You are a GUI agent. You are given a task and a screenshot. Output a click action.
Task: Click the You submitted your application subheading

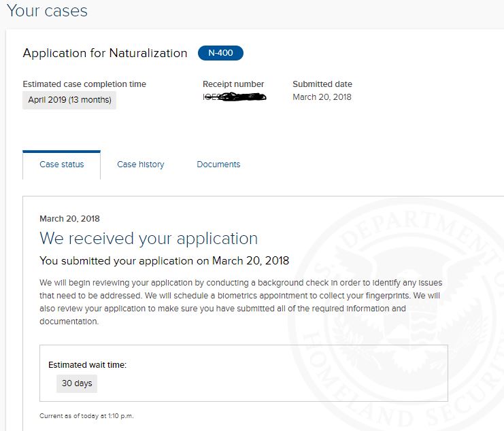coord(164,261)
